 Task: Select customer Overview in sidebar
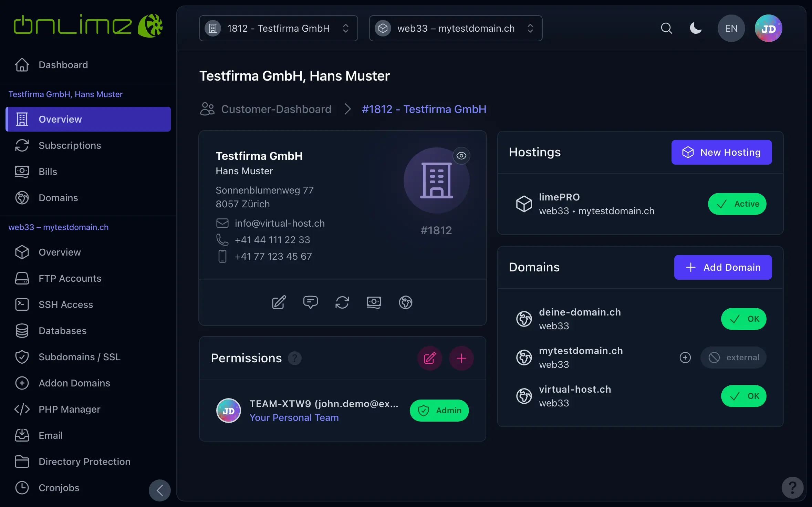[x=88, y=119]
